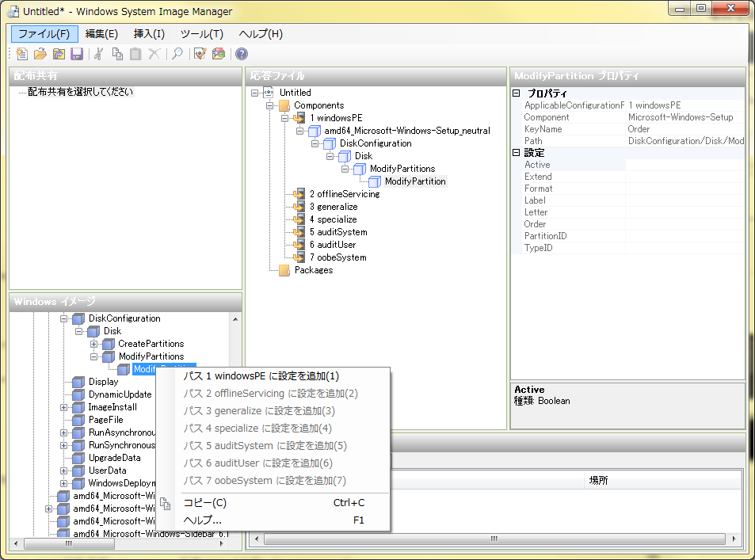
Task: Expand the ImageInstall node
Action: tap(63, 407)
